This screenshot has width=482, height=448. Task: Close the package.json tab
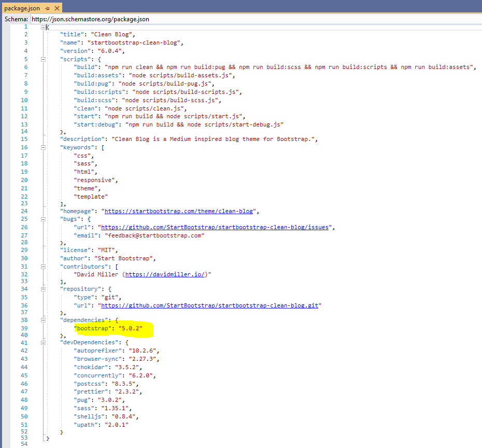[57, 8]
